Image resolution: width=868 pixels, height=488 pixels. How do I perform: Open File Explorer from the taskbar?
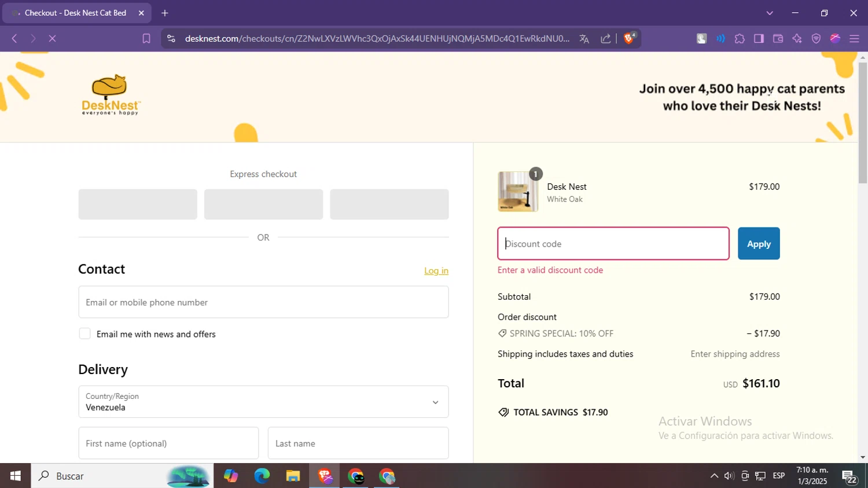[293, 476]
